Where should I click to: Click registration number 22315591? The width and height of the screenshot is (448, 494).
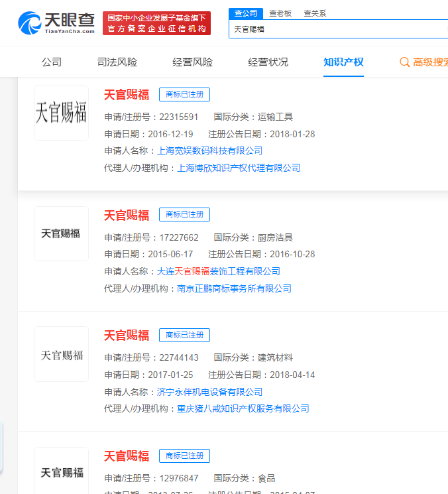point(179,117)
